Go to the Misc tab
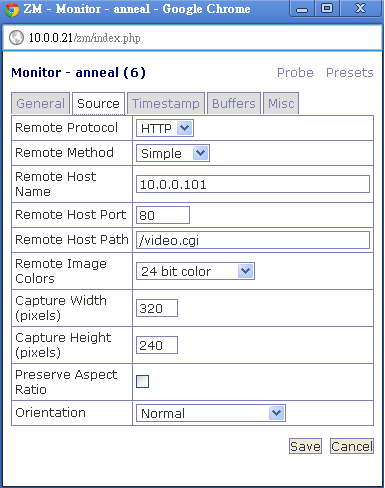Viewport: 385px width, 488px height. coord(281,104)
